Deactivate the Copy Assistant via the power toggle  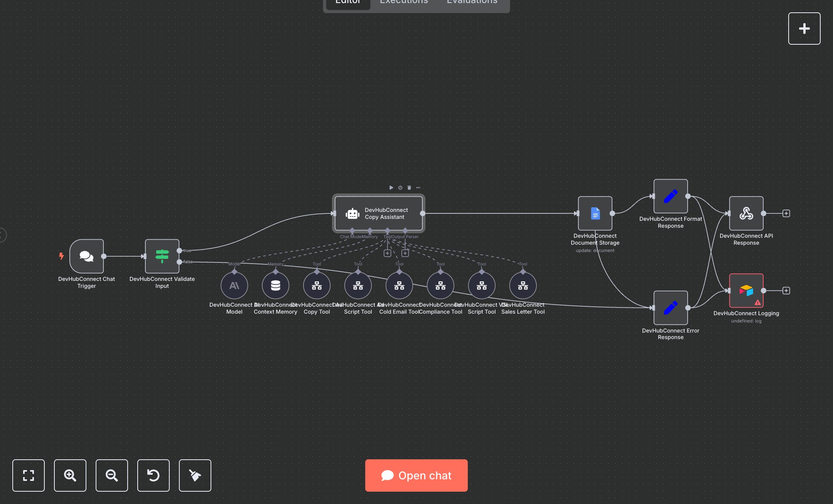[x=400, y=188]
